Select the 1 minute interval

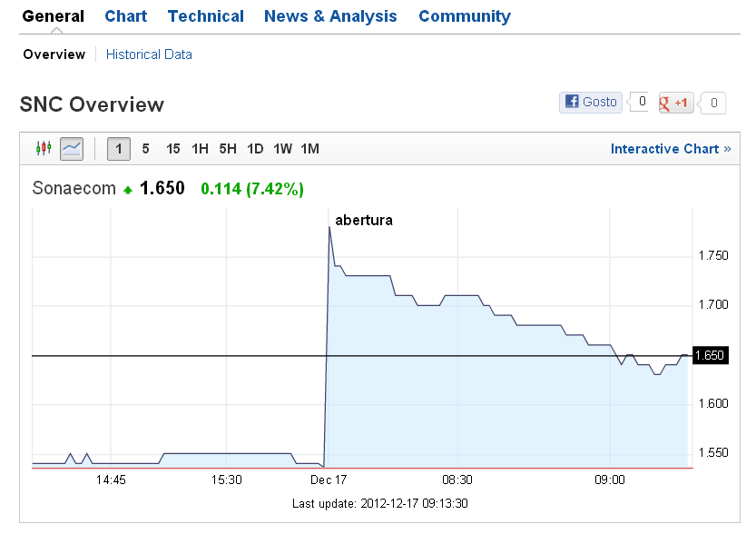point(119,149)
